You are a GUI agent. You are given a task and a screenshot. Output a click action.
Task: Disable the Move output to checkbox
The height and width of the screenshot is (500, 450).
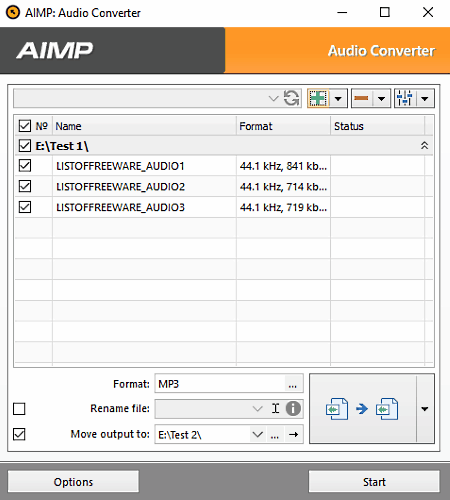tap(19, 434)
